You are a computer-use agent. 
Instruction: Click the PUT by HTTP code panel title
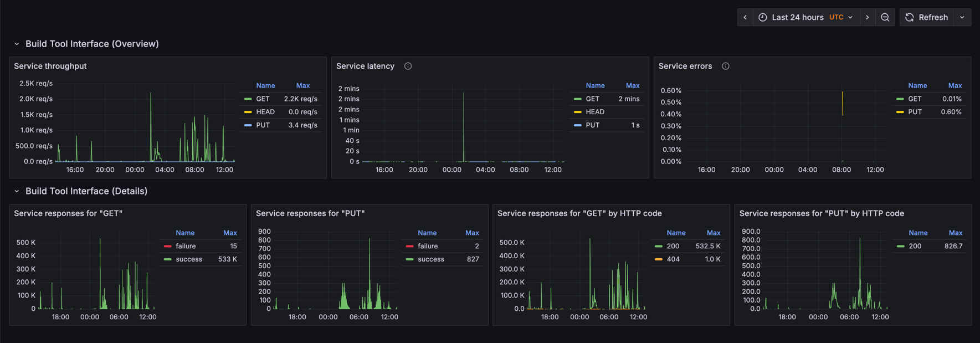pyautogui.click(x=821, y=213)
